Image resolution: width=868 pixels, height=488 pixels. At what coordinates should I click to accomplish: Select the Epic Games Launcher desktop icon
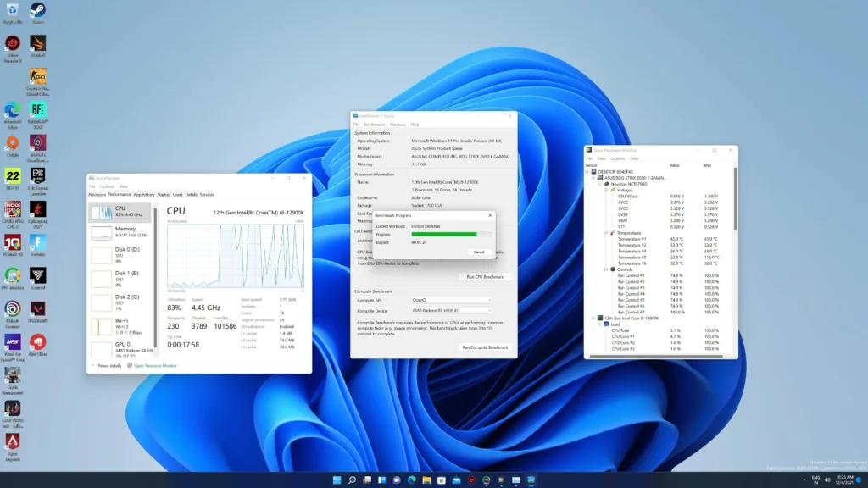point(37,182)
